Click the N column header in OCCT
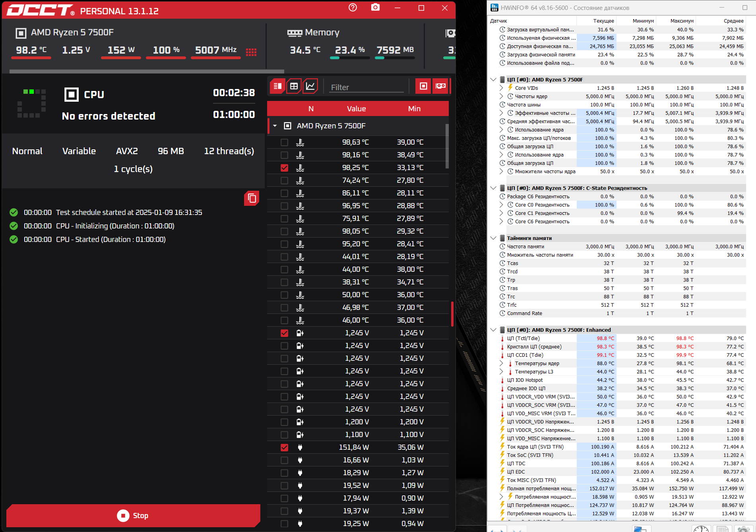This screenshot has height=532, width=756. pyautogui.click(x=311, y=108)
